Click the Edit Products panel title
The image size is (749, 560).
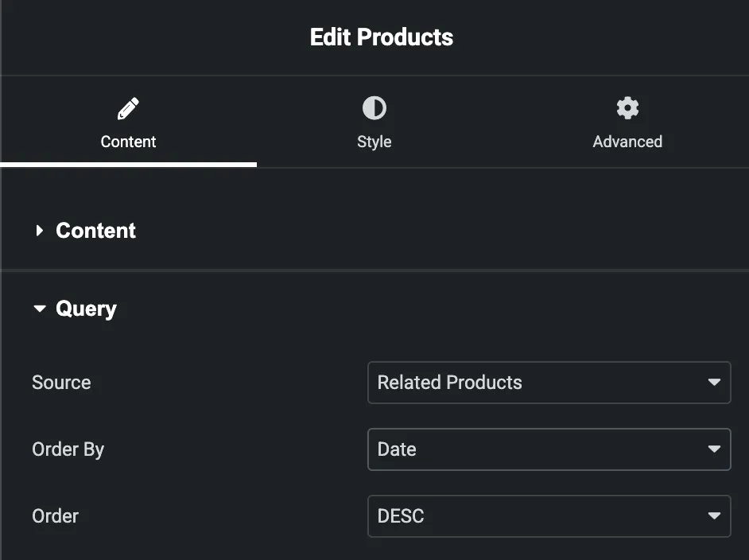[x=381, y=37]
